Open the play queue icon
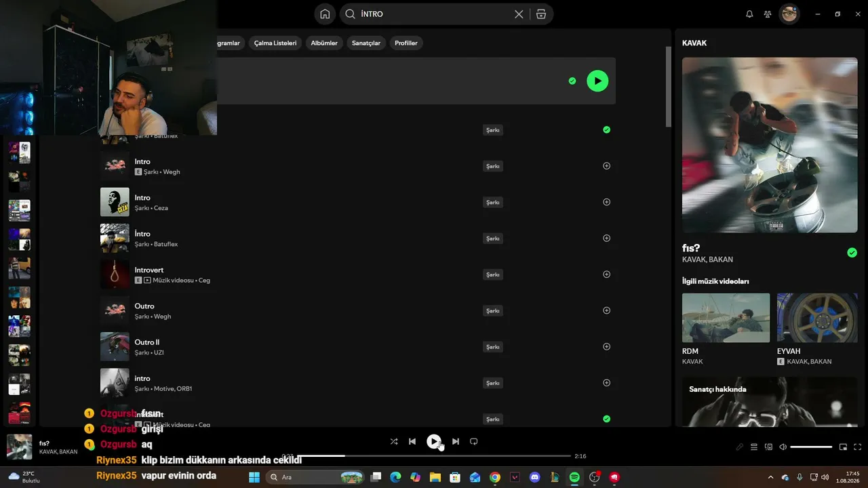This screenshot has width=868, height=488. pos(754,447)
